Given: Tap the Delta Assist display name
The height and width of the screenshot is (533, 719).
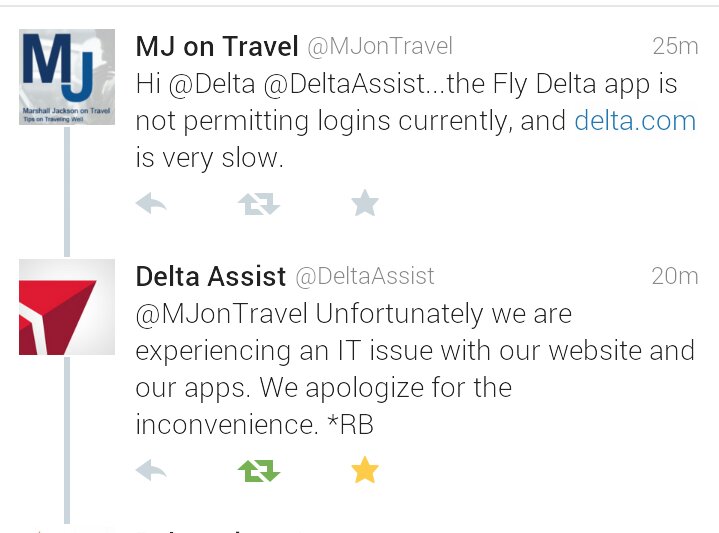Looking at the screenshot, I should click(211, 276).
